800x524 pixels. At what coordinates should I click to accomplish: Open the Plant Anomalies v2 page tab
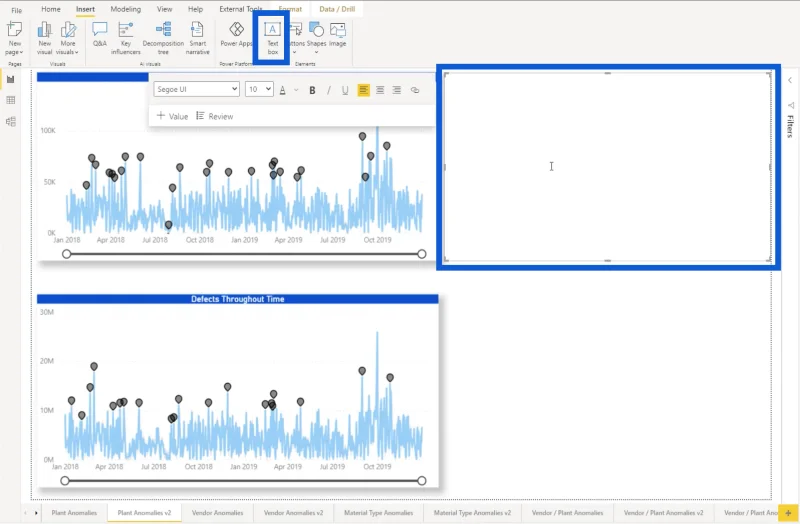pos(144,513)
